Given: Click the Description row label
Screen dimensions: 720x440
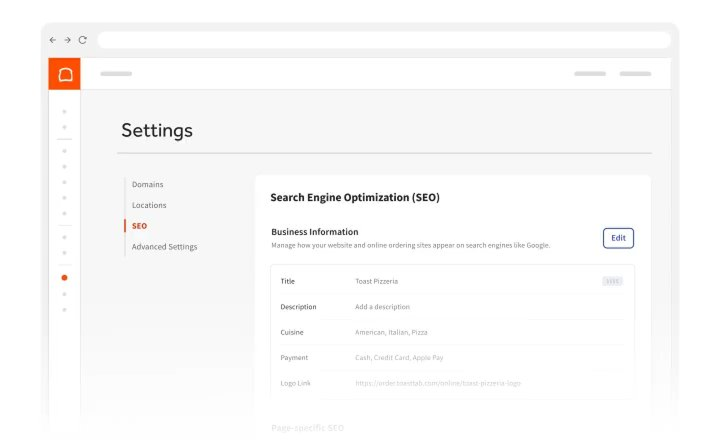Looking at the screenshot, I should click(298, 306).
